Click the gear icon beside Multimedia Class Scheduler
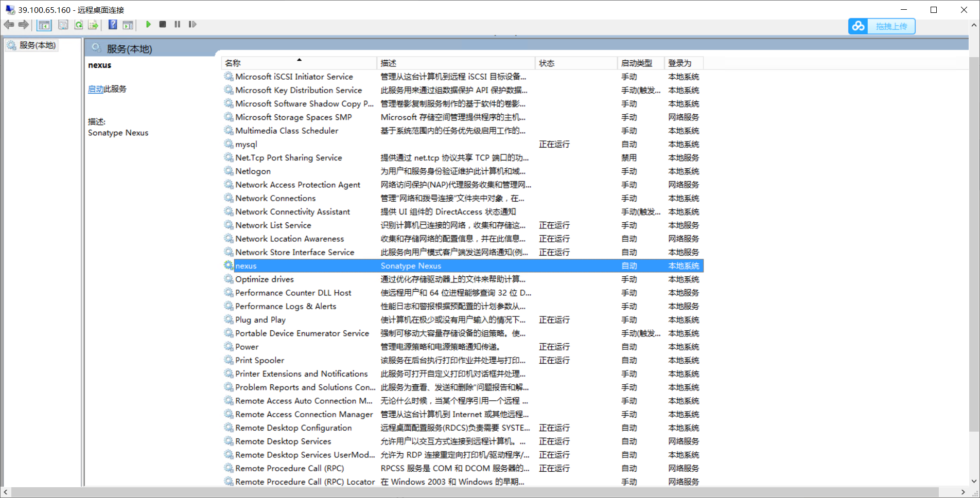This screenshot has width=980, height=498. click(x=229, y=130)
